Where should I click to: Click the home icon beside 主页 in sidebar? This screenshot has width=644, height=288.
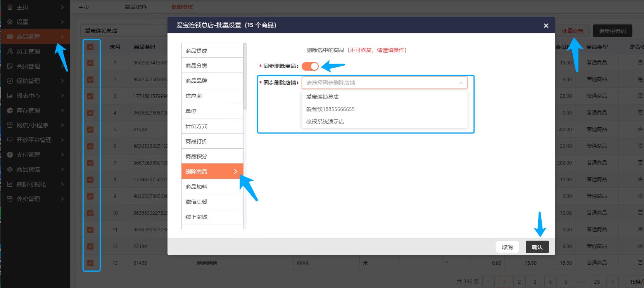coord(10,7)
